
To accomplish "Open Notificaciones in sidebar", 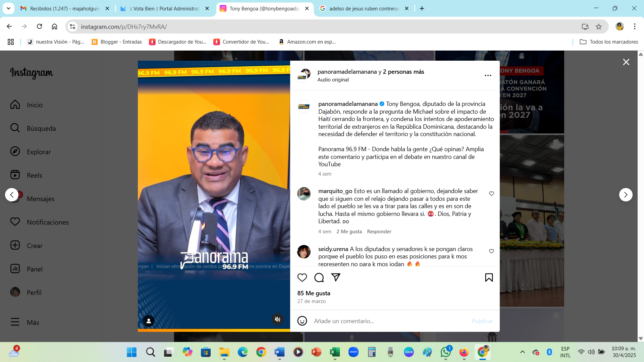I will (39, 222).
